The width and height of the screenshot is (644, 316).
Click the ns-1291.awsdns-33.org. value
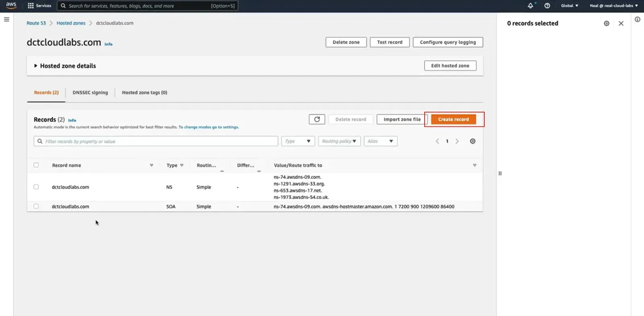coord(299,184)
